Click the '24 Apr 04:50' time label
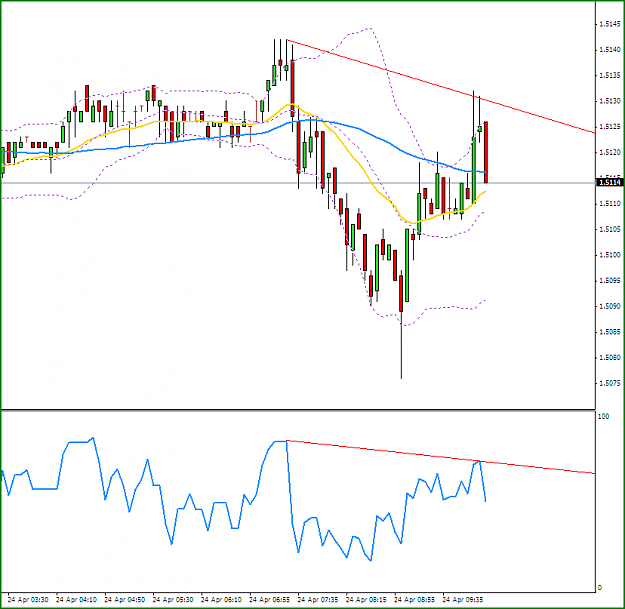Screen dimensions: 625x609 pyautogui.click(x=124, y=600)
